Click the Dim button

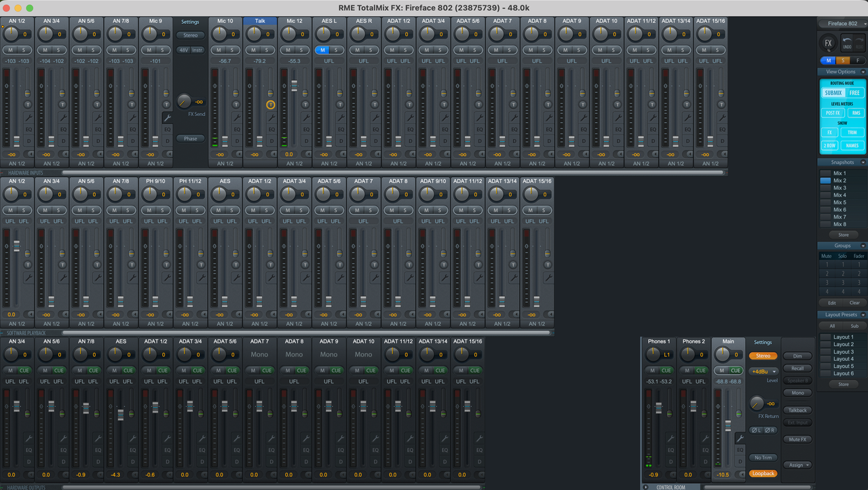click(797, 356)
